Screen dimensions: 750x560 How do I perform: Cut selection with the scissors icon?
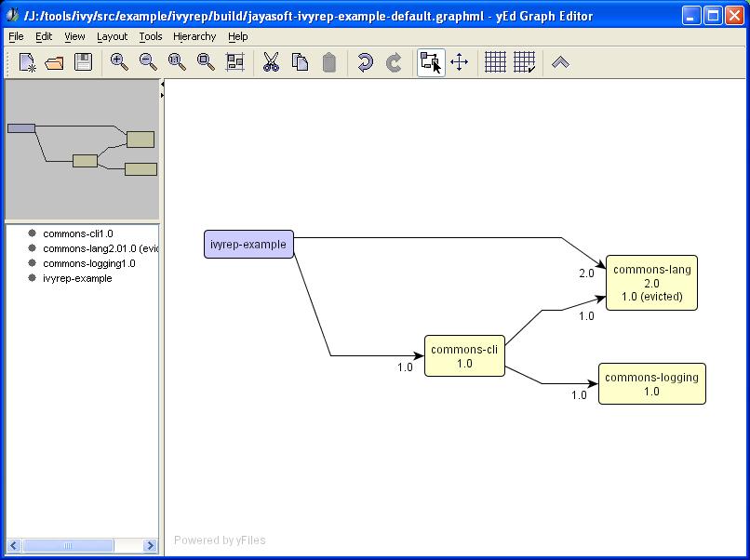click(271, 62)
